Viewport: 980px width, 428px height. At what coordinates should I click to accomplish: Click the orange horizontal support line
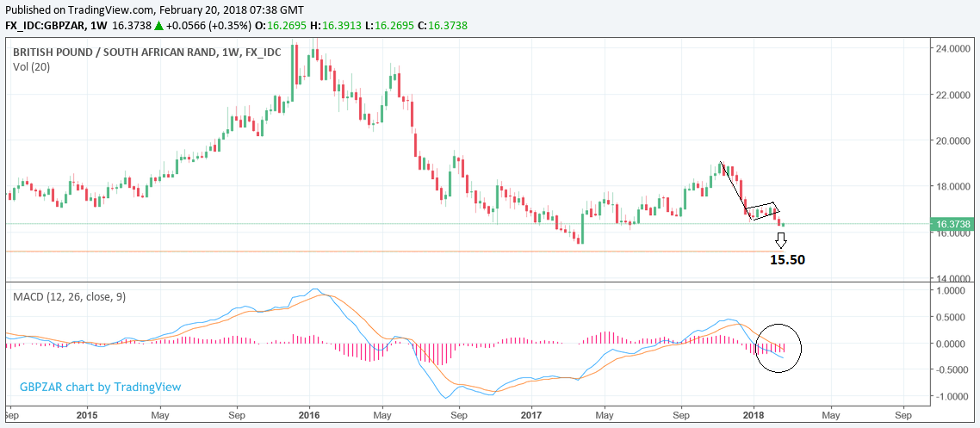[x=344, y=251]
